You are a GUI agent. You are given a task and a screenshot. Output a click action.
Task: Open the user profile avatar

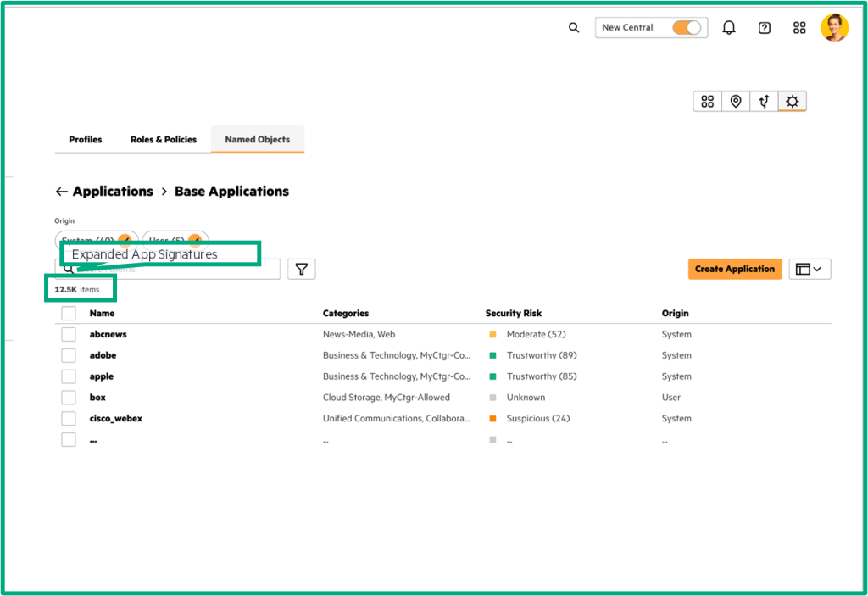834,28
